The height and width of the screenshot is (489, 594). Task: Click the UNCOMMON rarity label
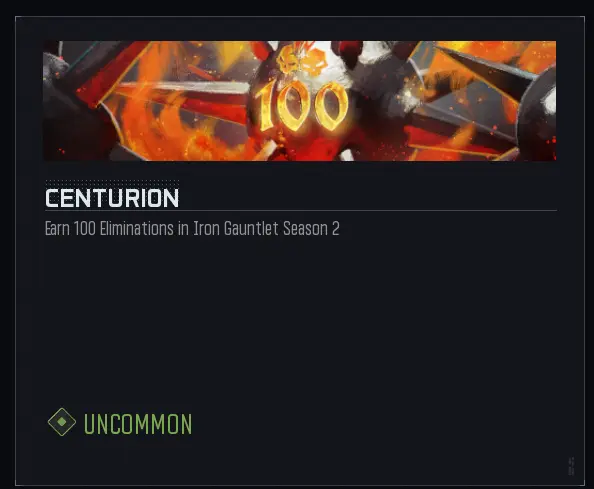tap(138, 424)
